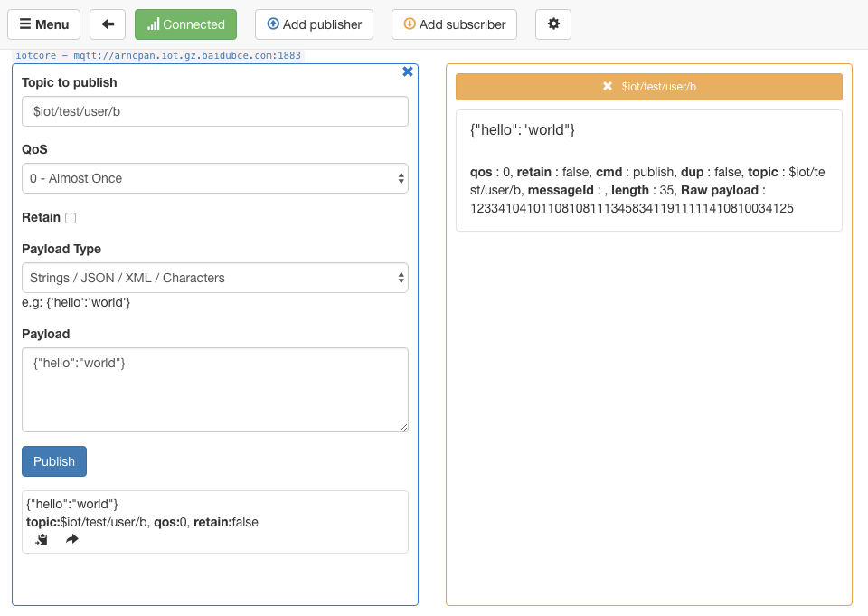Click the received hello world message

(x=523, y=130)
